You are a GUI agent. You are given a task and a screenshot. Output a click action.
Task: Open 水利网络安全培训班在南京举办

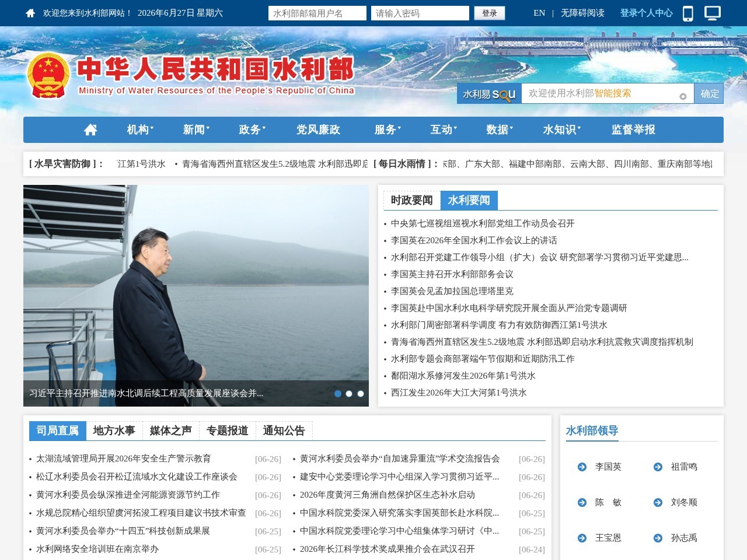[x=97, y=549]
